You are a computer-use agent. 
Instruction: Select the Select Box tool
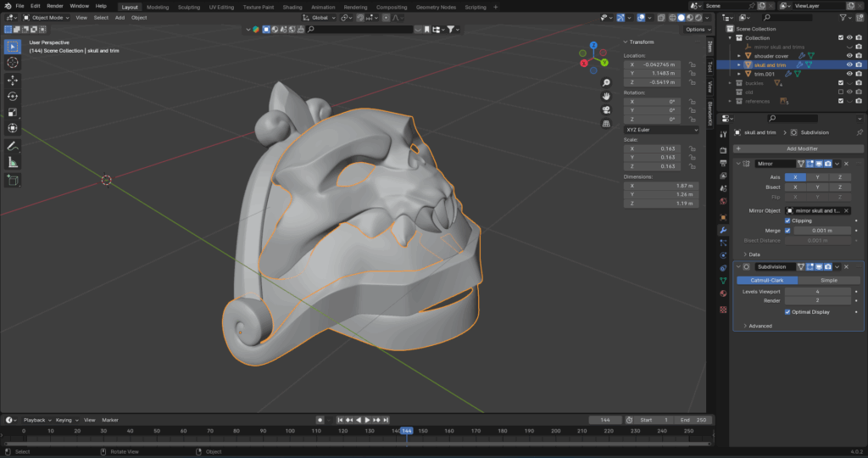pos(12,47)
